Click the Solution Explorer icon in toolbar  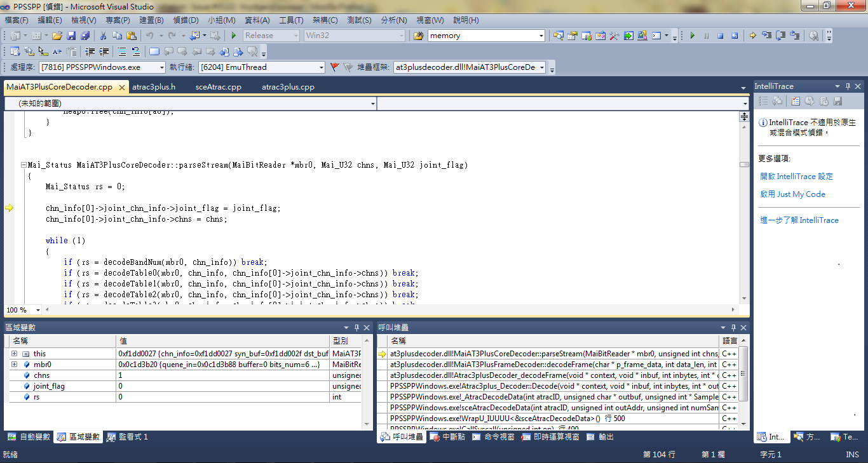coord(559,36)
